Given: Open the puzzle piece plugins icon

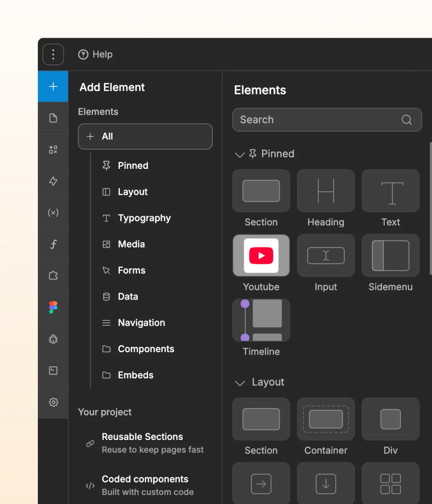Looking at the screenshot, I should [53, 276].
